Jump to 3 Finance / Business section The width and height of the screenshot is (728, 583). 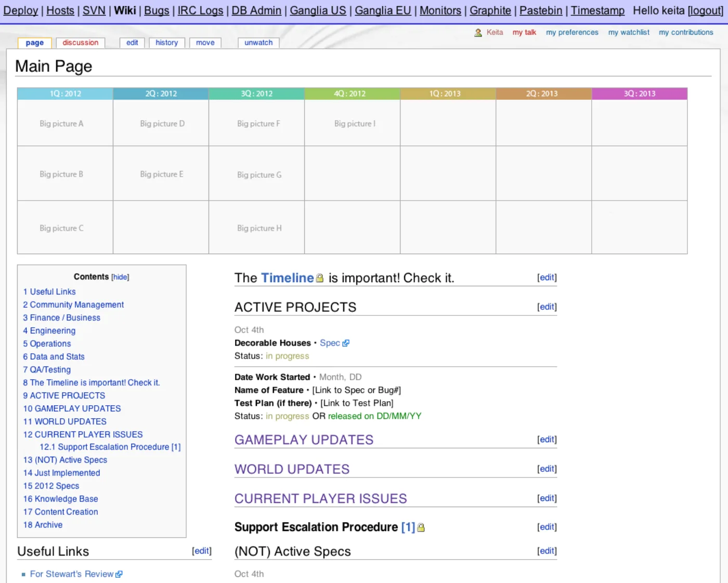61,318
